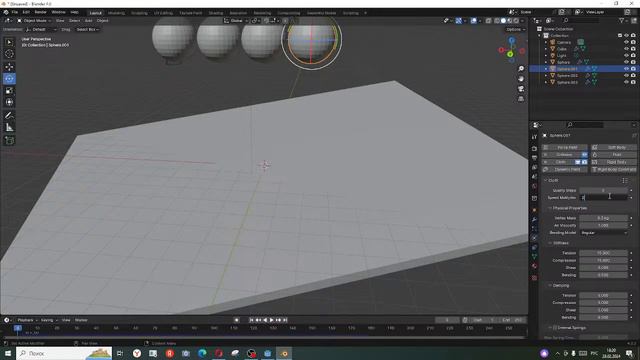Open the Global transform orientation dropdown
This screenshot has height=360, width=640.
[236, 20]
